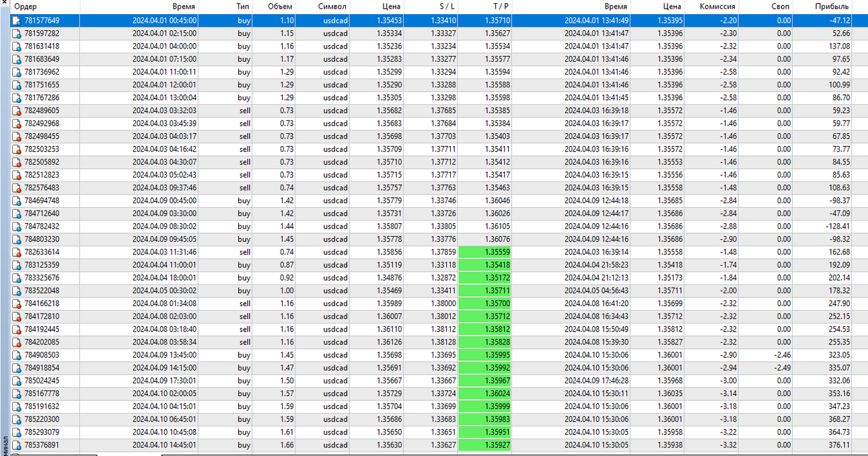Sort by the Тип column header
The image size is (868, 456).
243,7
